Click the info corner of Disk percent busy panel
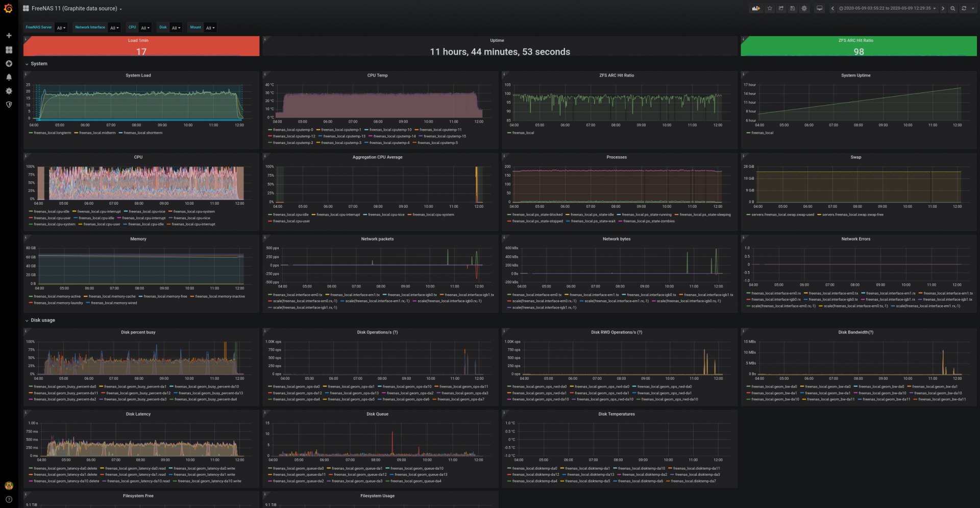 [x=26, y=331]
